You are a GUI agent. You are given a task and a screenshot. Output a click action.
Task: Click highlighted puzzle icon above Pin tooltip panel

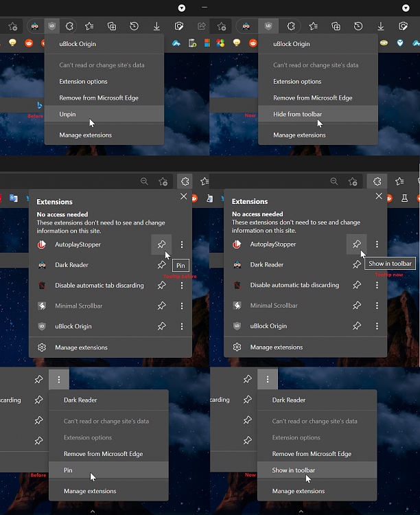point(185,181)
